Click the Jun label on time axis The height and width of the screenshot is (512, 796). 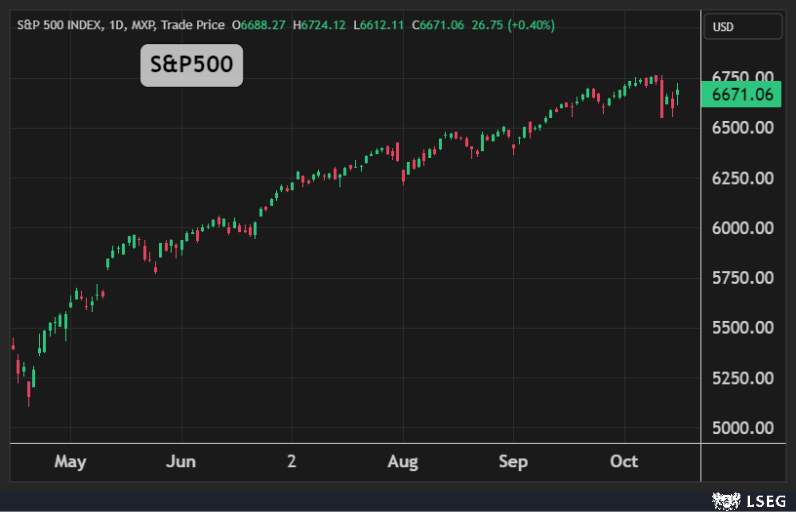[x=181, y=462]
